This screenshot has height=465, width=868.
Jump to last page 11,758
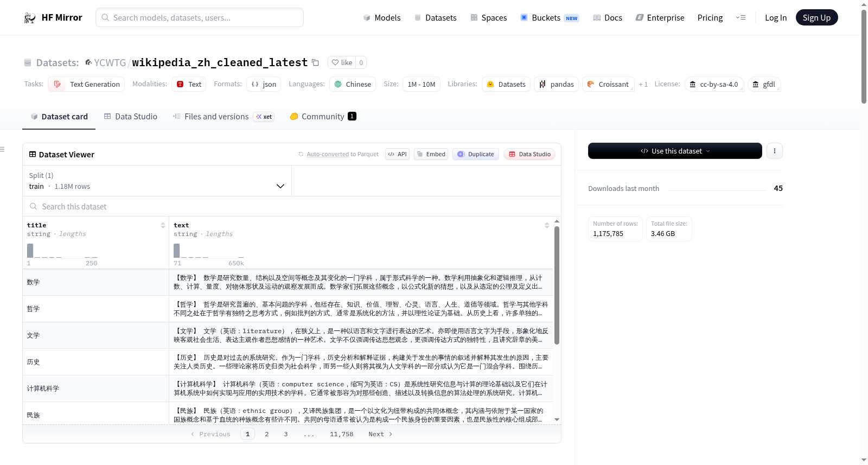[342, 434]
